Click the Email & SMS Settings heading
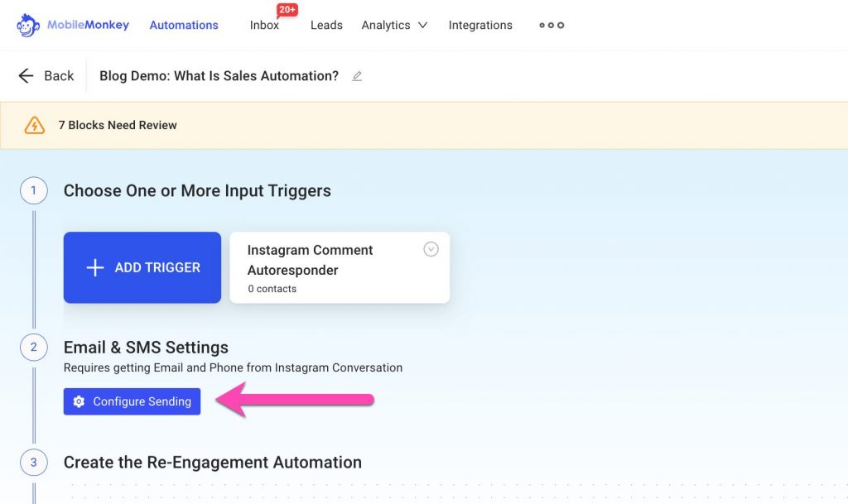 (146, 348)
